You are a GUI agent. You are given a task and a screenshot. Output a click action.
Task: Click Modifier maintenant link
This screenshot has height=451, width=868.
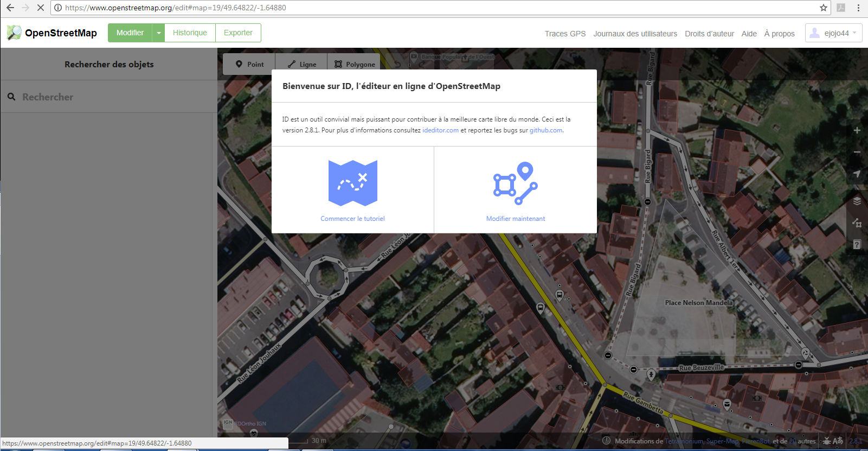pos(516,219)
